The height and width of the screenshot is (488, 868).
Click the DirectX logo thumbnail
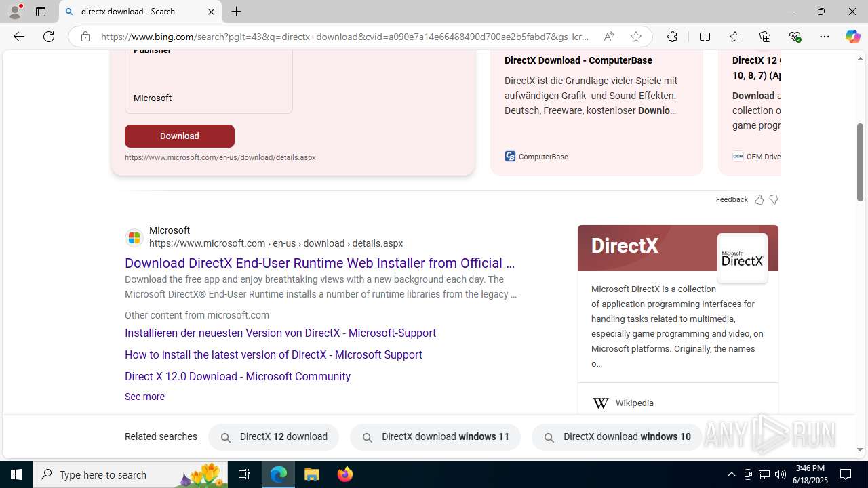click(x=743, y=258)
